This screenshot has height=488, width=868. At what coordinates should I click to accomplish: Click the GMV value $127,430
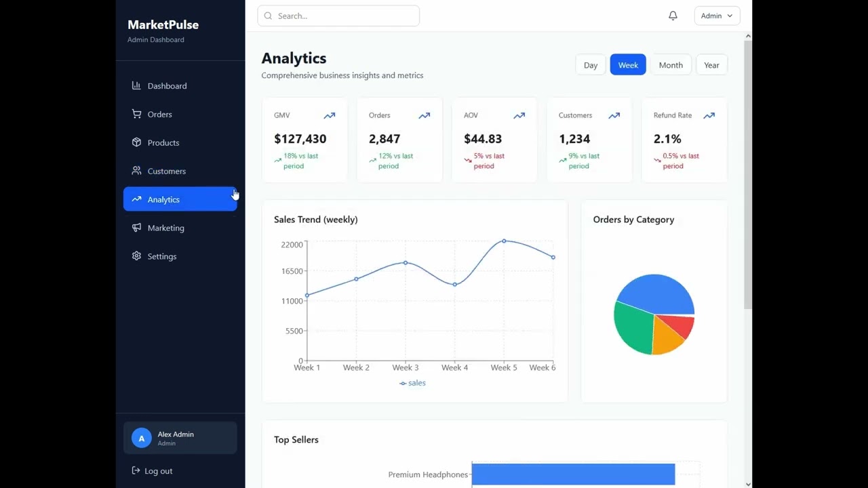click(300, 139)
